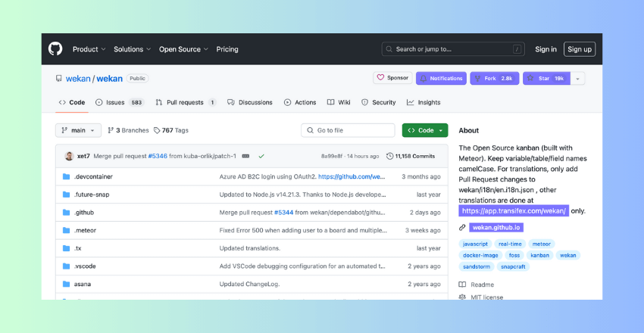Open the .meteor folder

pos(85,231)
